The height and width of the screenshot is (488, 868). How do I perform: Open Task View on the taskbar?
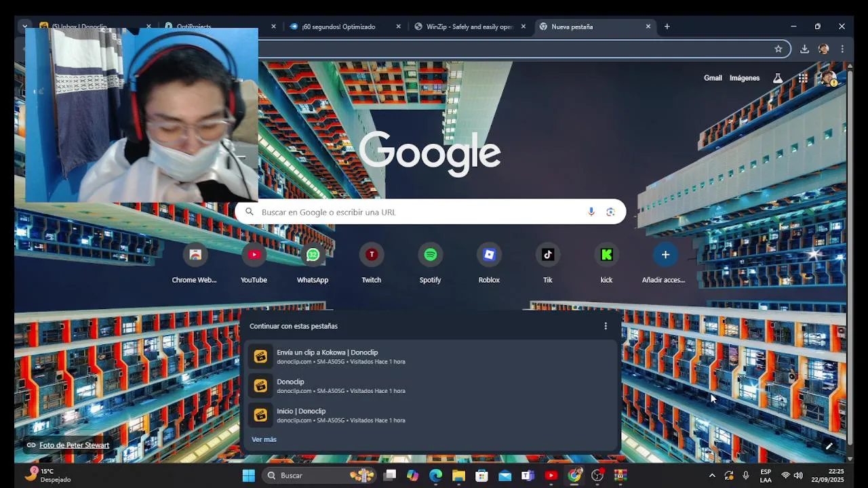tap(390, 475)
